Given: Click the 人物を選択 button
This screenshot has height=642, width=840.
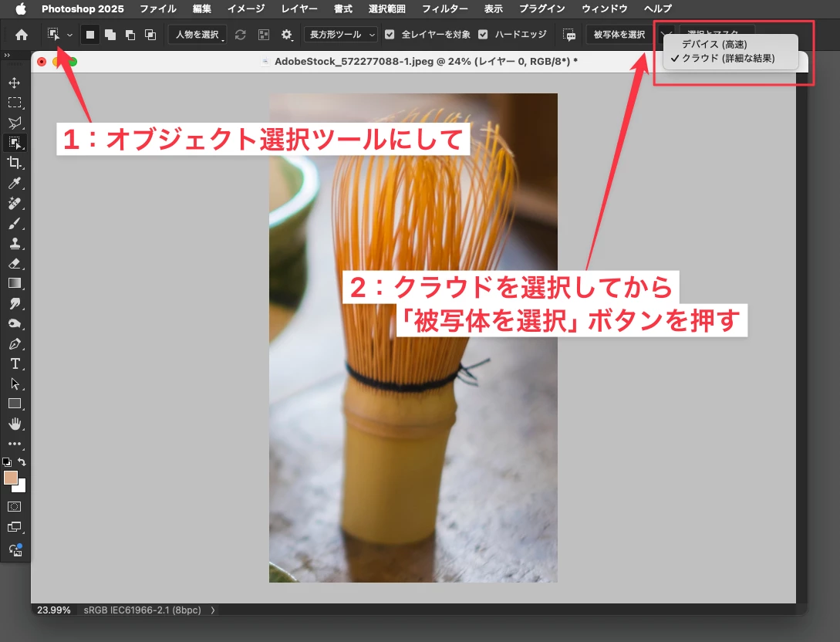Looking at the screenshot, I should 197,35.
